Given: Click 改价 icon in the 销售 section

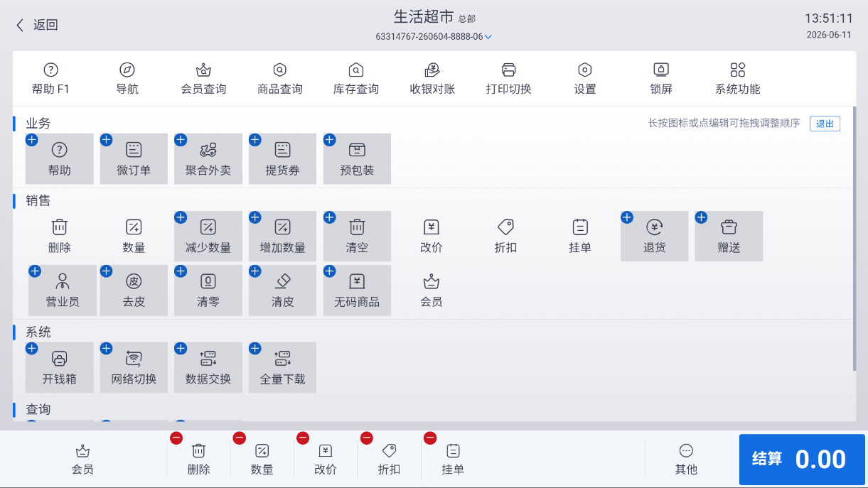Looking at the screenshot, I should [432, 237].
